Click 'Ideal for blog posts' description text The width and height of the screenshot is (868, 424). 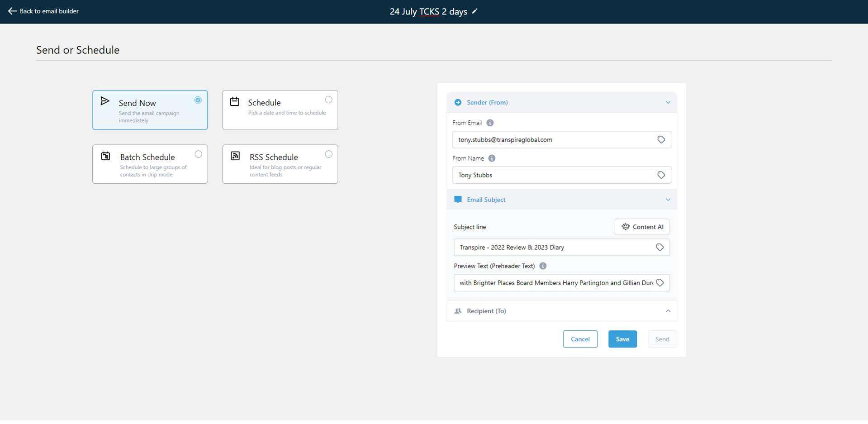285,171
